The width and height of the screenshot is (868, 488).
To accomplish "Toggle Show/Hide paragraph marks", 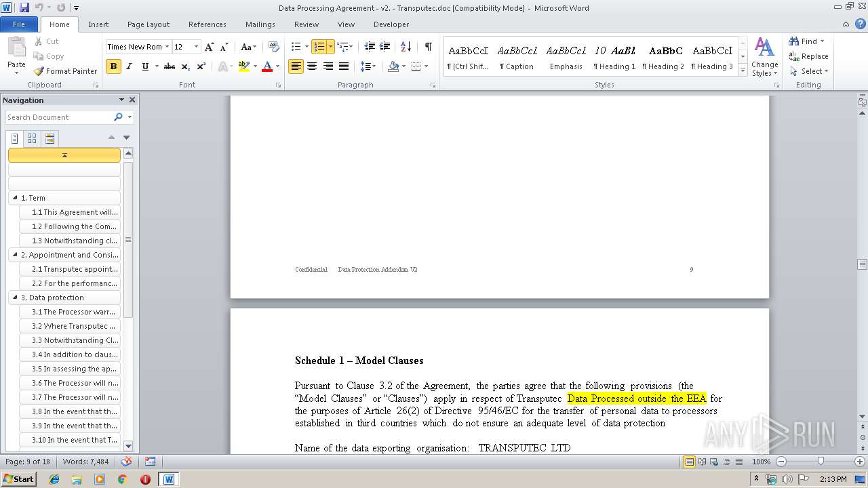I will (428, 47).
